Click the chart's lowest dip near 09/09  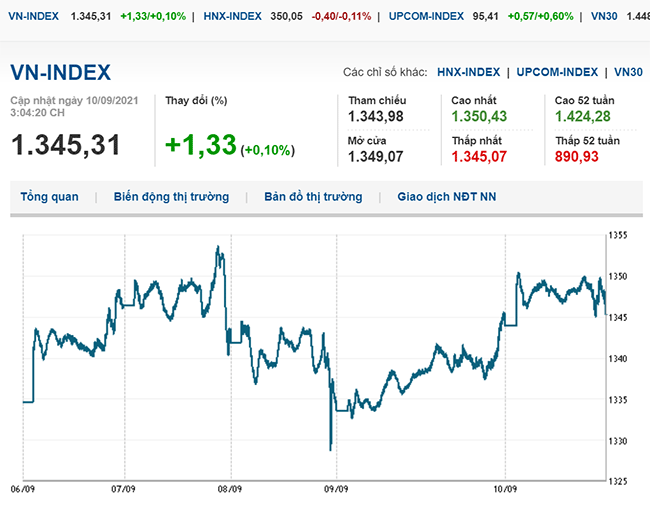point(330,447)
